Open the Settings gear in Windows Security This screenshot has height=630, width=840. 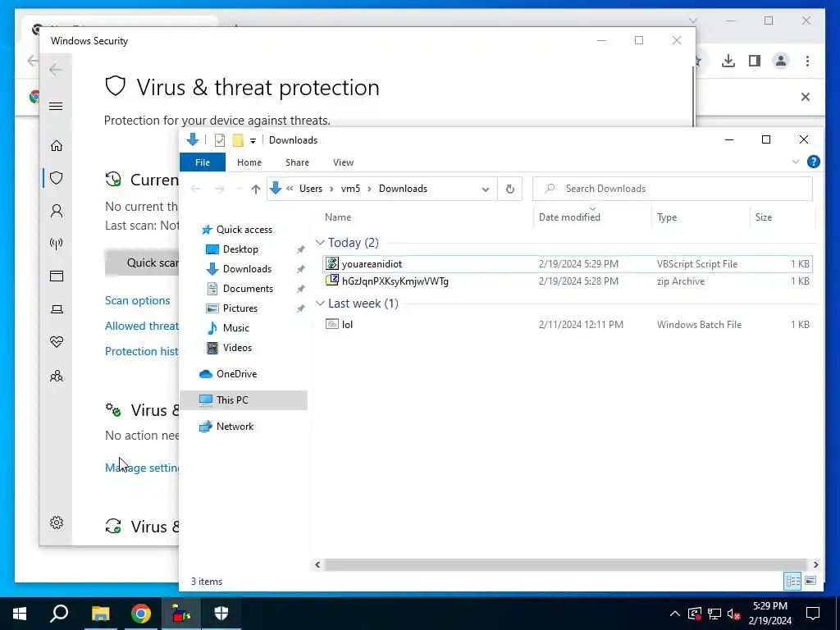pyautogui.click(x=57, y=523)
